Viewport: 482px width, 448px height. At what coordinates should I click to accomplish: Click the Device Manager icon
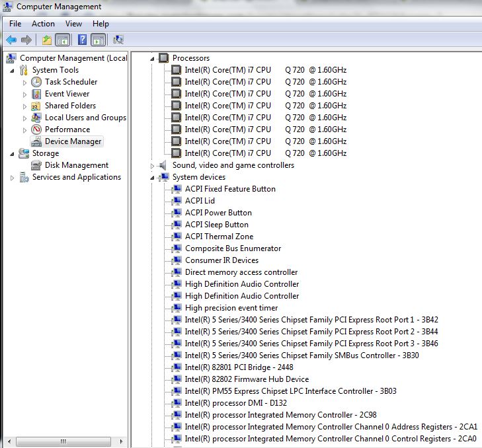(36, 141)
